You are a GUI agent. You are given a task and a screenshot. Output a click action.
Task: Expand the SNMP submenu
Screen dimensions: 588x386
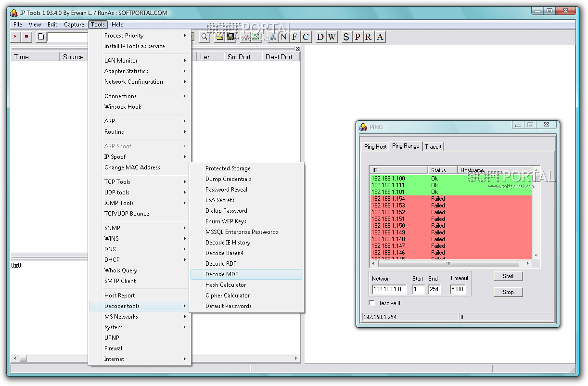coord(140,228)
